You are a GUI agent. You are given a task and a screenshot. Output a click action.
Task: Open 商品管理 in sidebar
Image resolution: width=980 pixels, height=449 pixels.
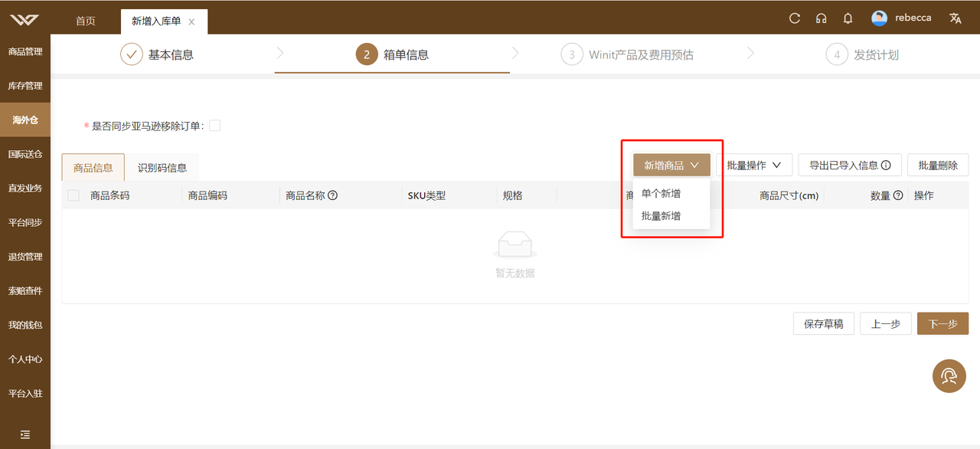(25, 51)
